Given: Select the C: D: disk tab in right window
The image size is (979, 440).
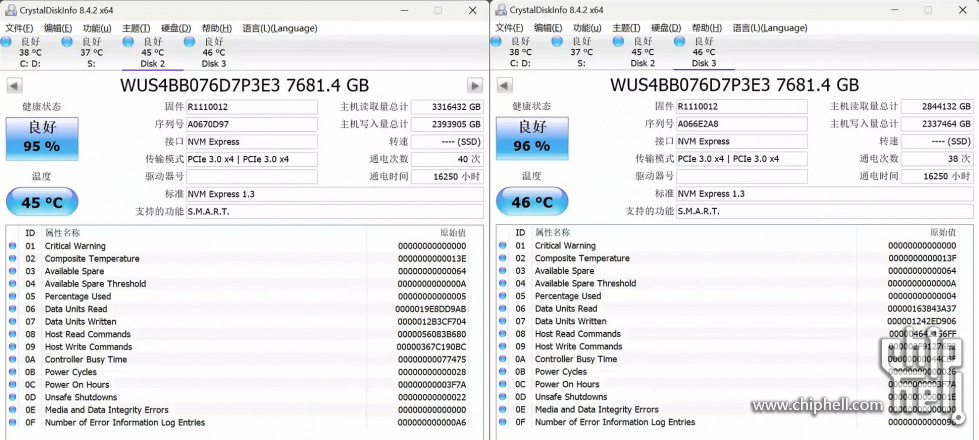Looking at the screenshot, I should (521, 52).
